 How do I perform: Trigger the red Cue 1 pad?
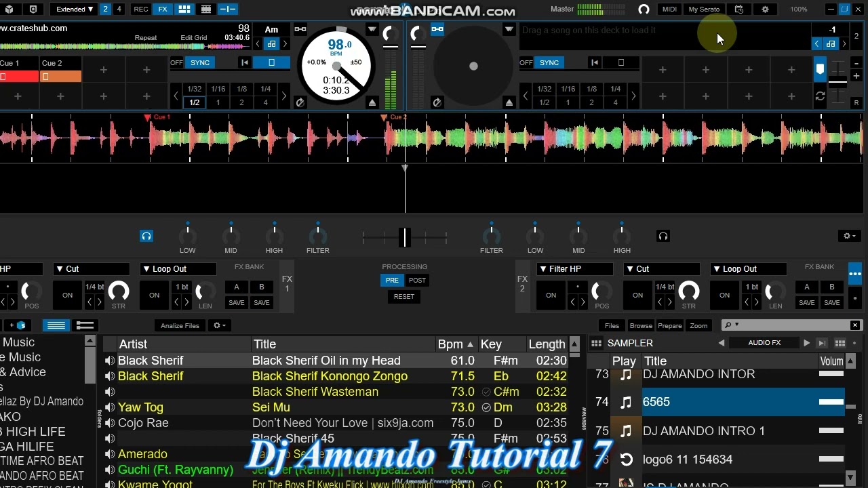tap(19, 77)
